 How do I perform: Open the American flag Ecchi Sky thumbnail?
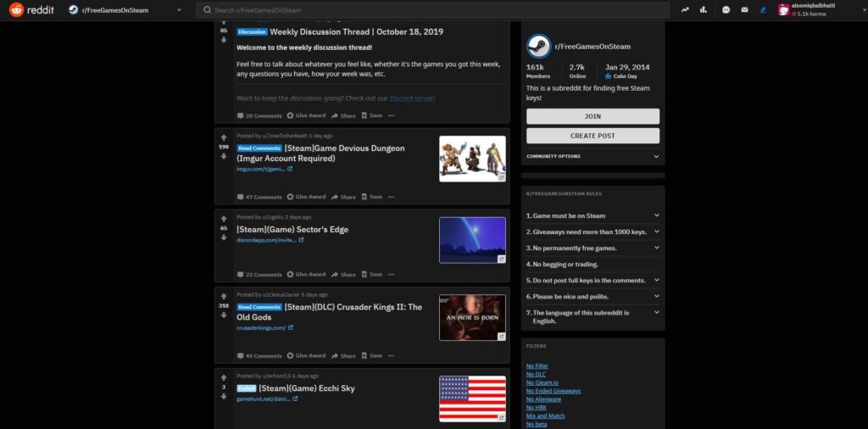pos(472,399)
